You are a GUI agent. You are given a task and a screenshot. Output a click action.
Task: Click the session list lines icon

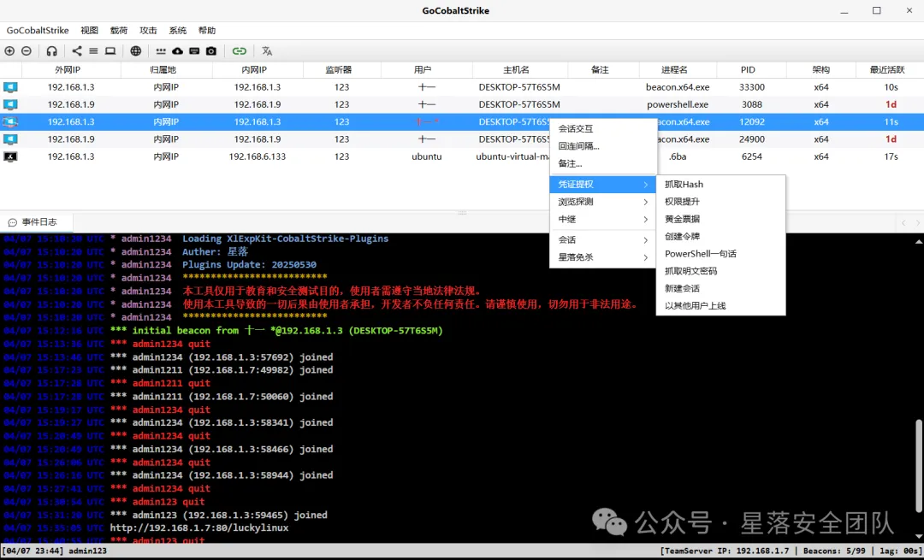click(93, 51)
